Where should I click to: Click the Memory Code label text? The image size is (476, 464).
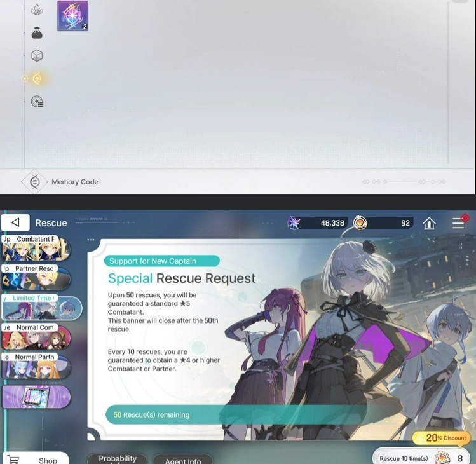(75, 182)
